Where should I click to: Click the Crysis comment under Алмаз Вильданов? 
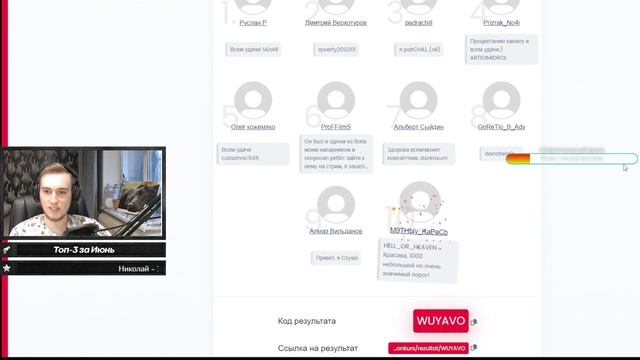click(336, 258)
